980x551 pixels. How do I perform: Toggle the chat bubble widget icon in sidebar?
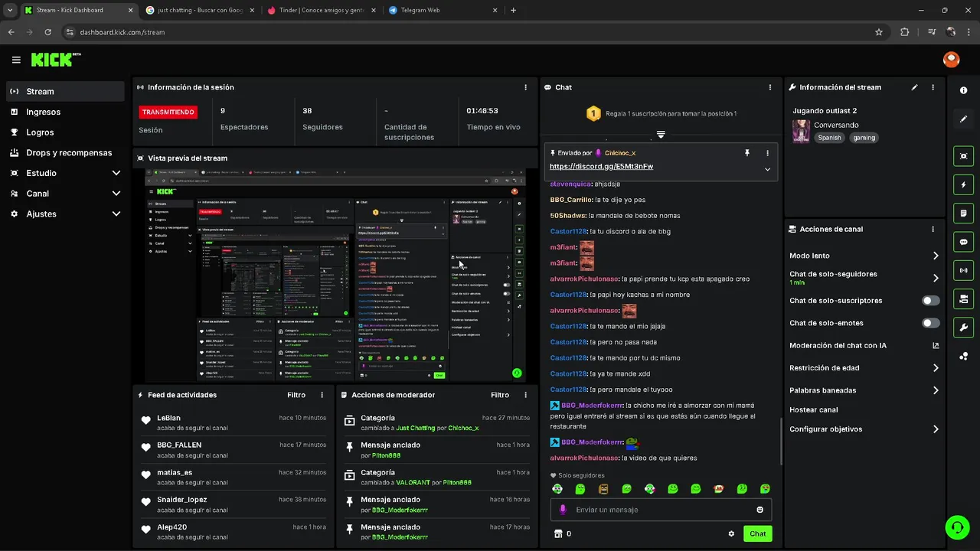click(963, 242)
